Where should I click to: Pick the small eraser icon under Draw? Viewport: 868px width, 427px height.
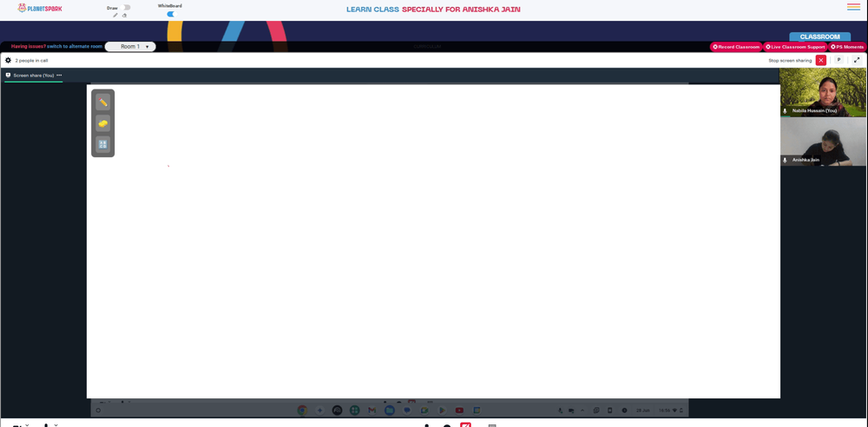tap(124, 16)
